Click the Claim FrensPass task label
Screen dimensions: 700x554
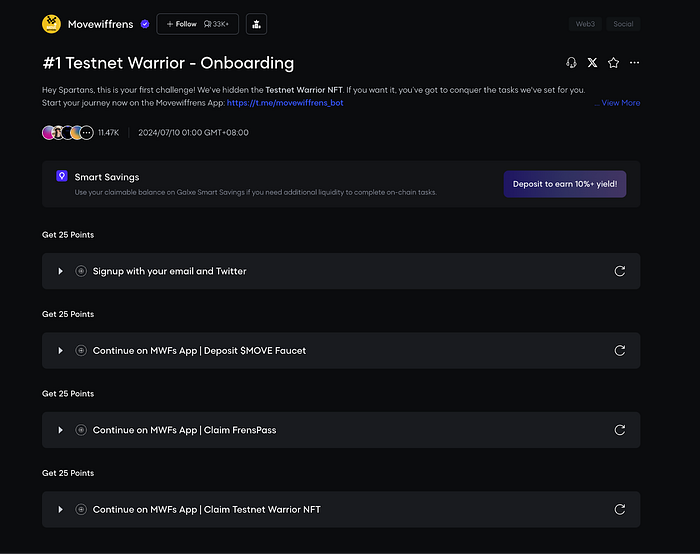[184, 430]
